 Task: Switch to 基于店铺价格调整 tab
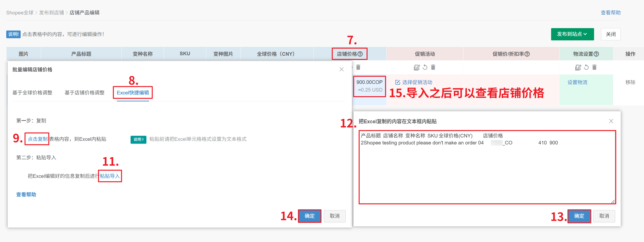(x=84, y=93)
